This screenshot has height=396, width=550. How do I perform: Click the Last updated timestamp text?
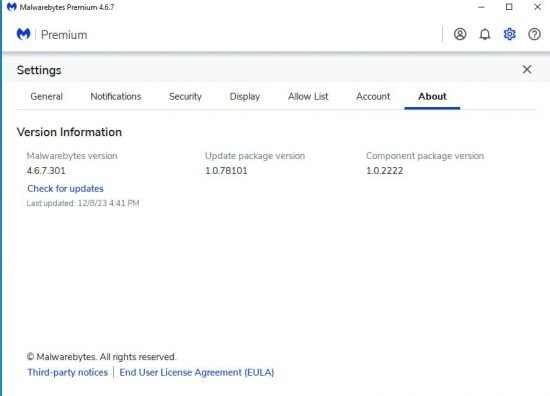83,203
